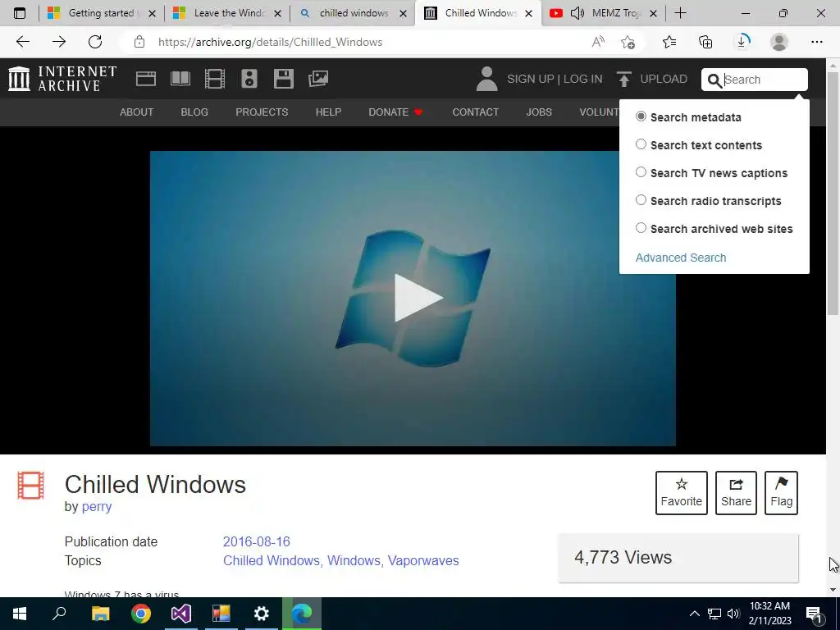View site information via the lock icon
This screenshot has width=840, height=630.
[x=139, y=42]
